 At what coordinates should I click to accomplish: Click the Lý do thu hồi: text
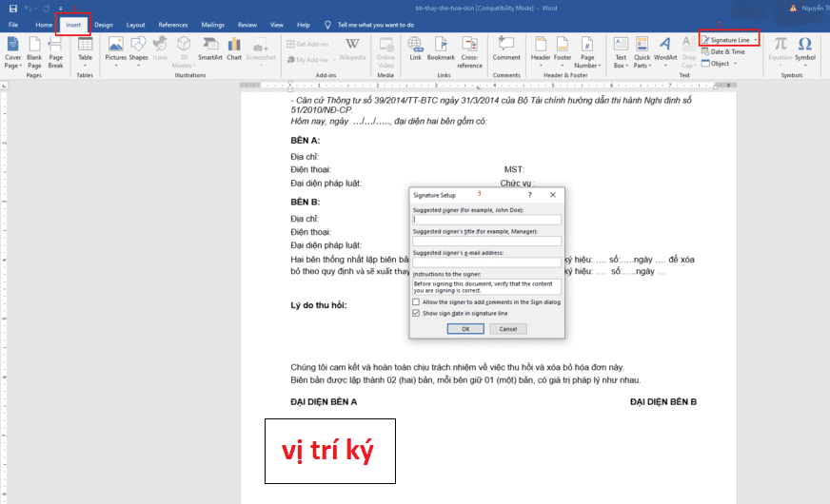pyautogui.click(x=319, y=305)
